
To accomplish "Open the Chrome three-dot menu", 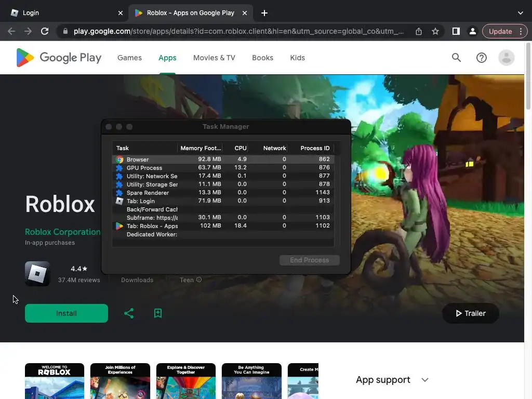I will pos(521,31).
